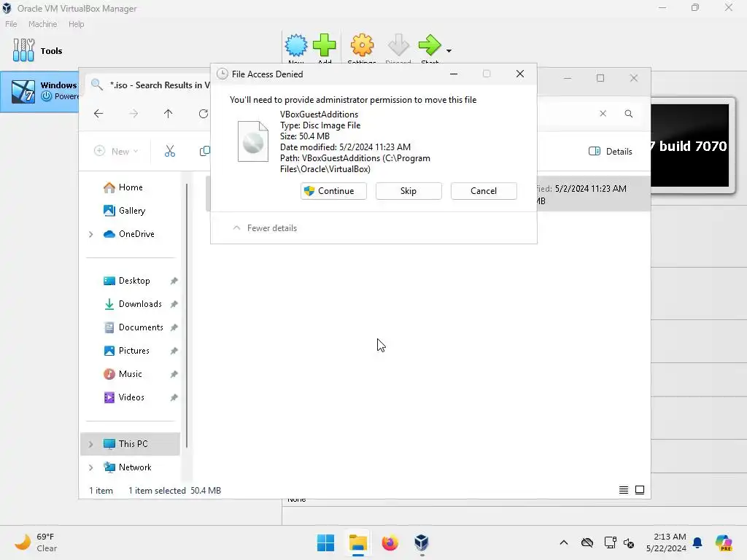Click Continue in File Access Denied dialog

click(333, 191)
